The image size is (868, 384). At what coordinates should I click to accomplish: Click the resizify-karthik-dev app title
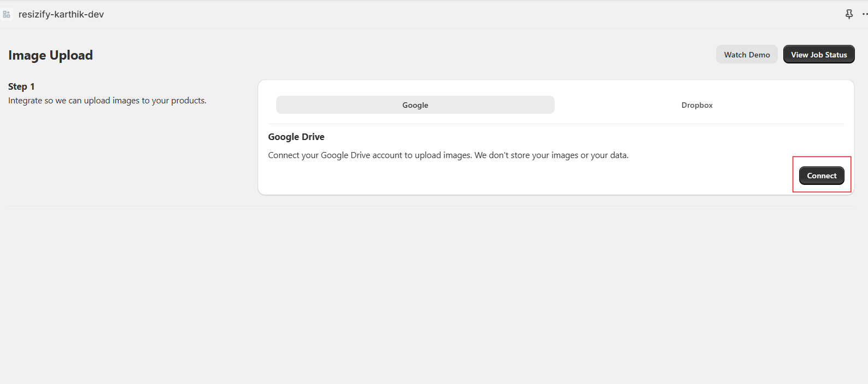[61, 14]
